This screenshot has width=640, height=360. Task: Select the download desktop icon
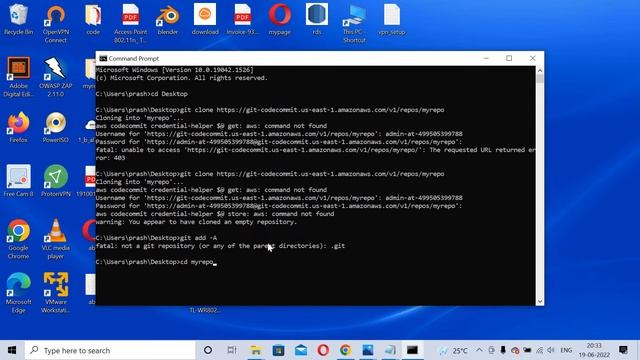click(x=205, y=19)
